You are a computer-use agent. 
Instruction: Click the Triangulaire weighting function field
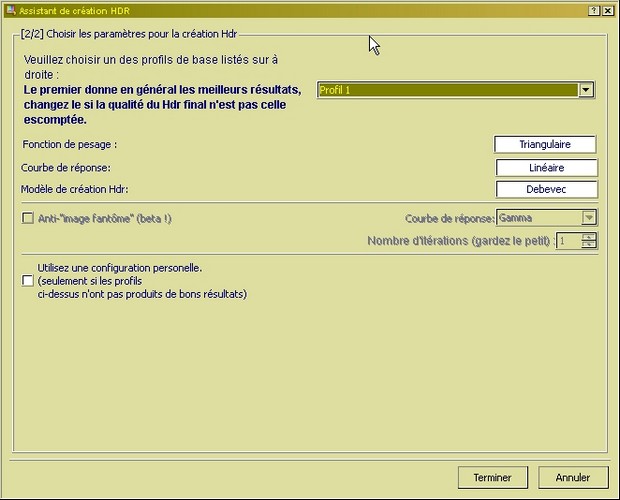pos(546,145)
